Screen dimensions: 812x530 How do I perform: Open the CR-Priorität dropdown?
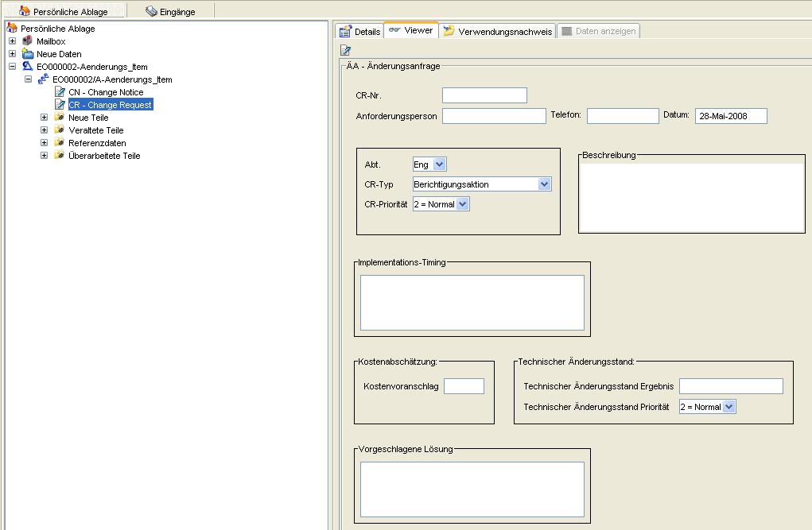click(463, 204)
